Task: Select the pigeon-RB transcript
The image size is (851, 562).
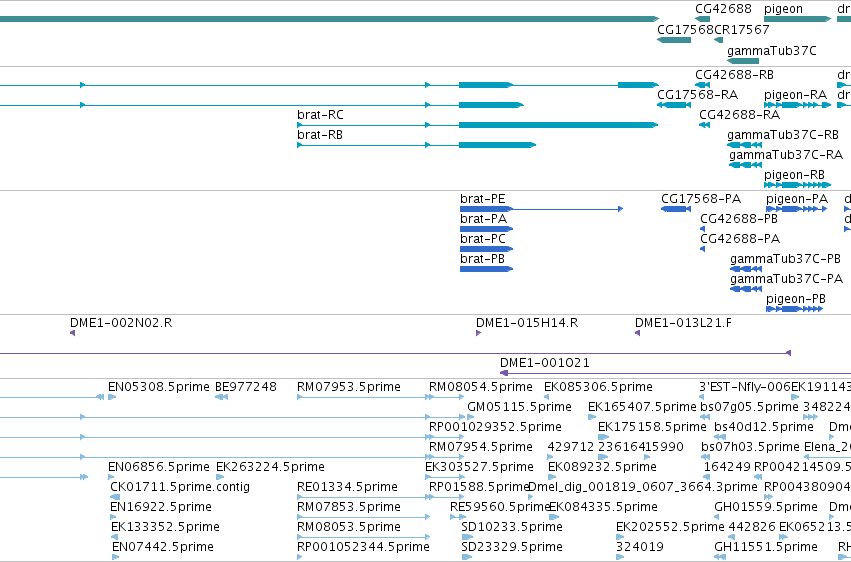Action: tap(797, 186)
